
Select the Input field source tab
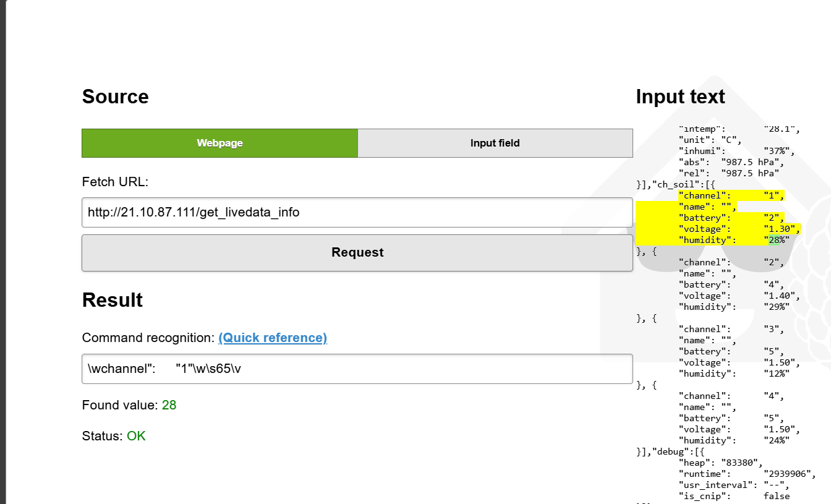[x=495, y=143]
